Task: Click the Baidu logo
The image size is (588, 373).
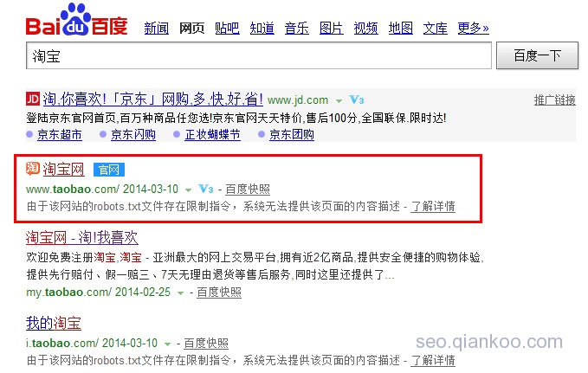Action: (x=76, y=20)
